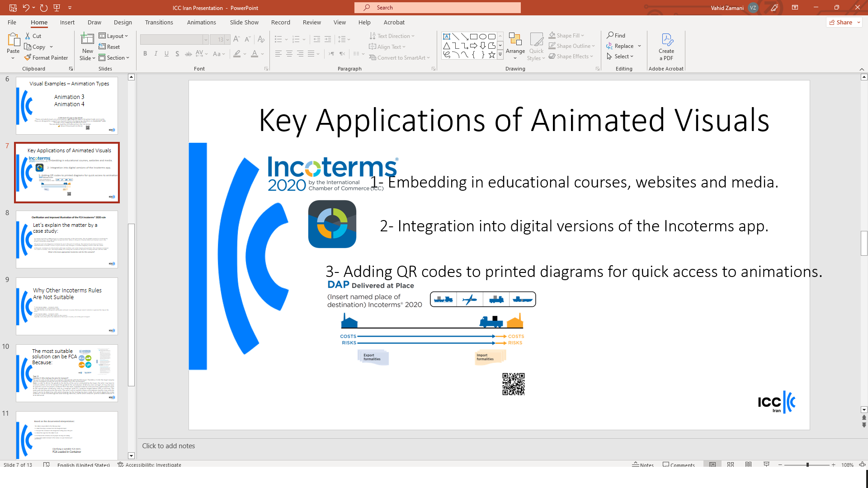Open the font name dropdown arrow

point(206,40)
